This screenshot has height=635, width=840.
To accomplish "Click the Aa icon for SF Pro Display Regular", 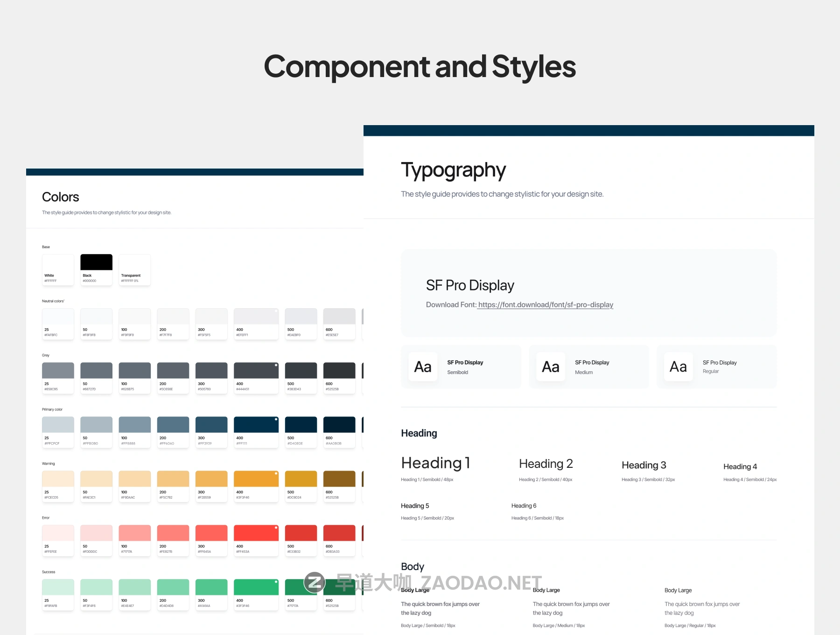I will click(x=678, y=367).
